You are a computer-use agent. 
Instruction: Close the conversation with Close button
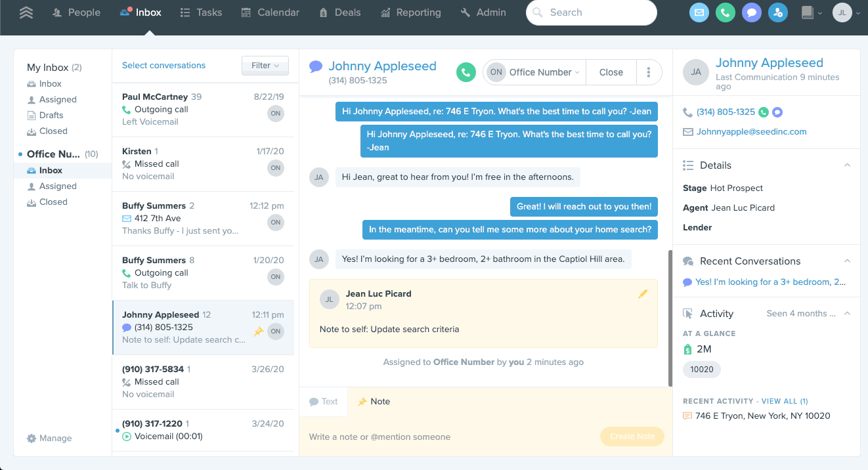(x=611, y=72)
